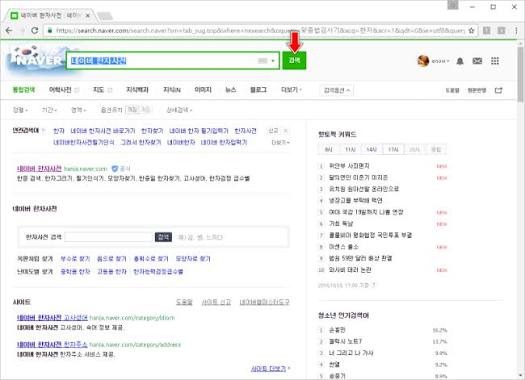The image size is (525, 380).
Task: Reload the page with the refresh icon
Action: tap(34, 30)
